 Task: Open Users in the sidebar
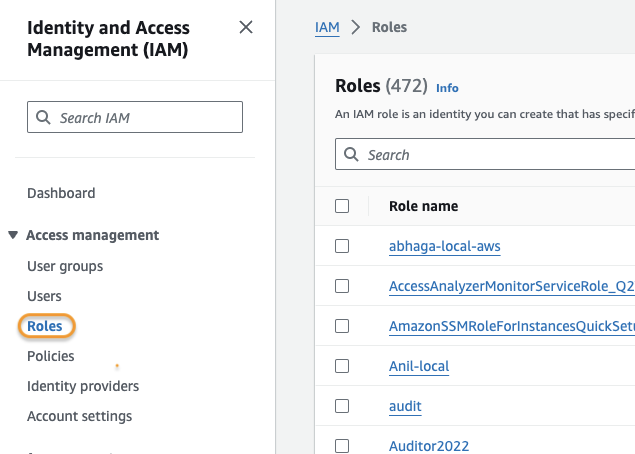pos(44,296)
